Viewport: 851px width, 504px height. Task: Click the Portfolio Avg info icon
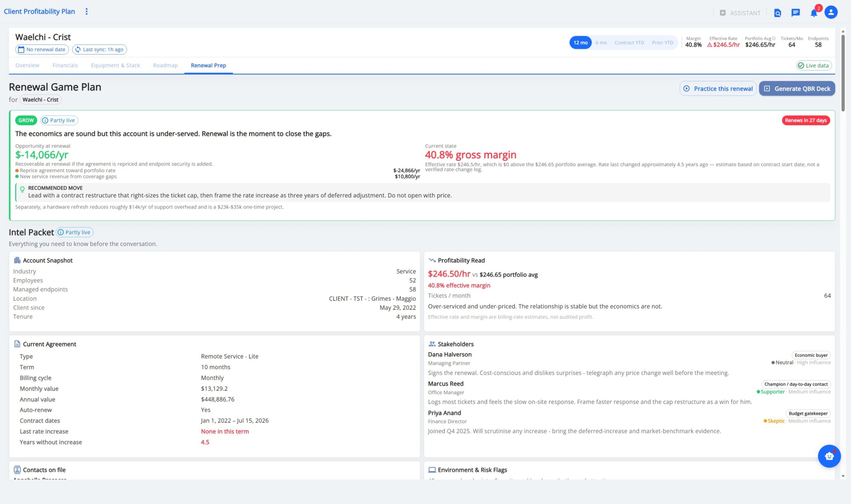point(774,38)
